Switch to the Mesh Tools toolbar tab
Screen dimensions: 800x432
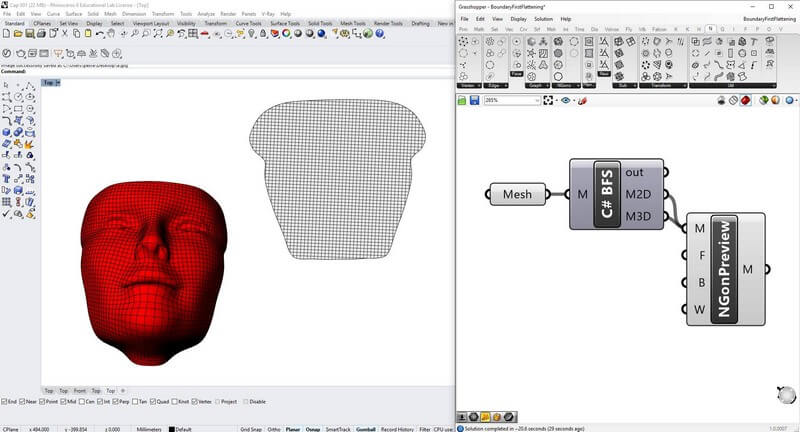pos(351,22)
